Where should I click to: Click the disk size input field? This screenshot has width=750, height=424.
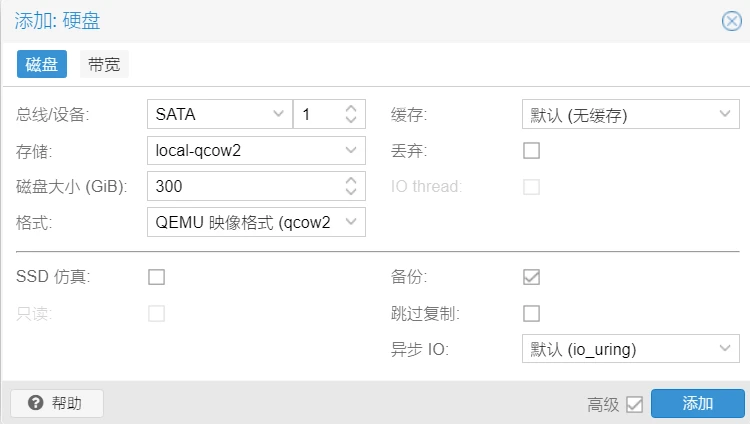pos(240,186)
